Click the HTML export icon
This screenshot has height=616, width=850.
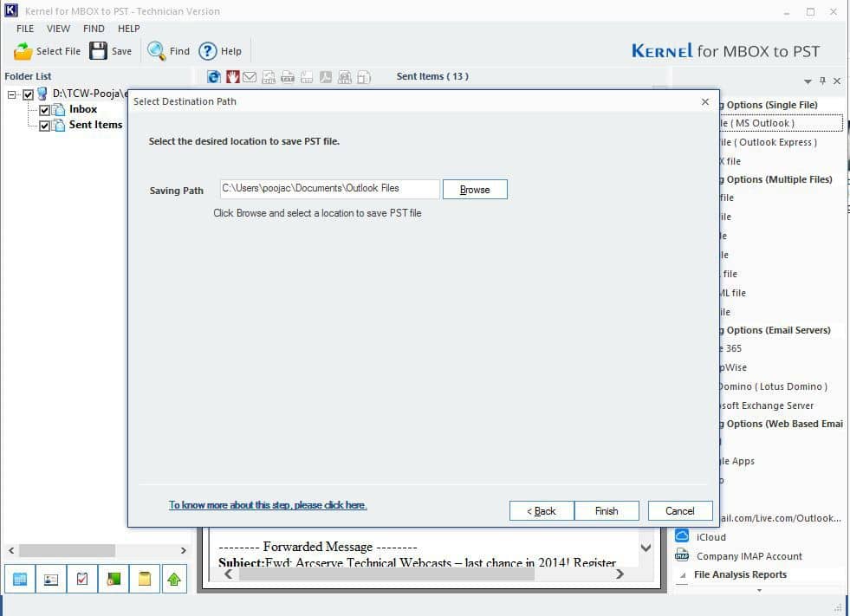pyautogui.click(x=344, y=77)
